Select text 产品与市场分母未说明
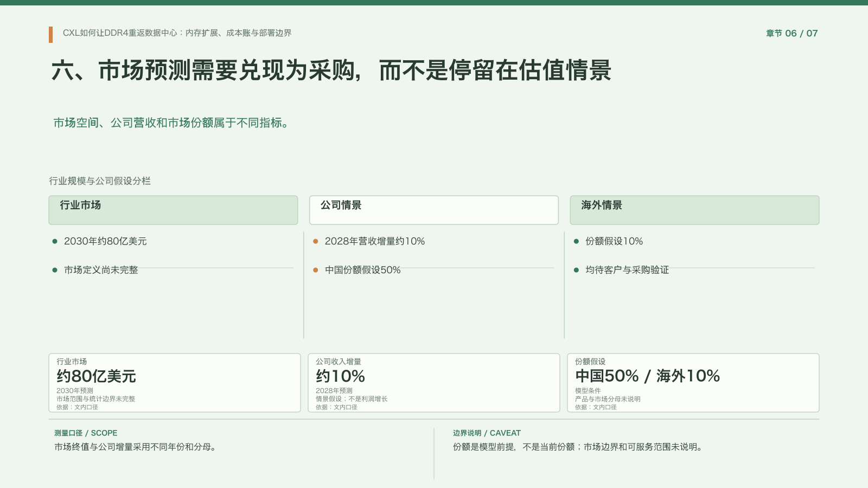868x488 pixels. (x=608, y=399)
